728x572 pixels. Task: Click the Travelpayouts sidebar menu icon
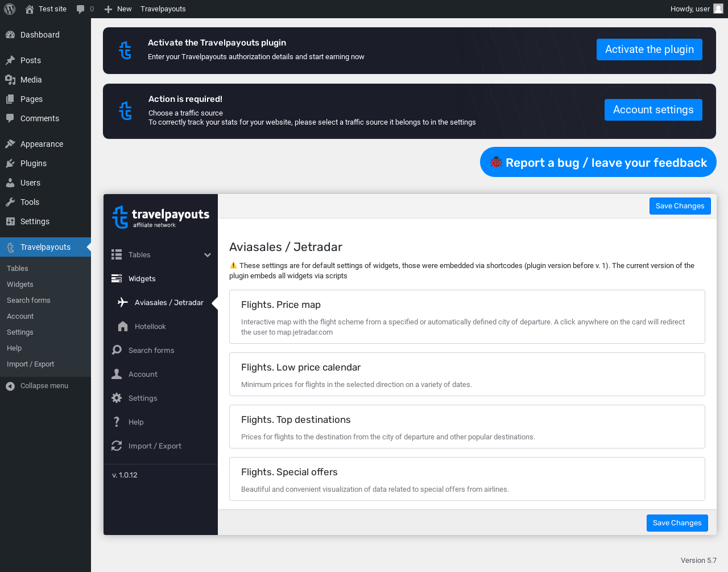pos(10,247)
